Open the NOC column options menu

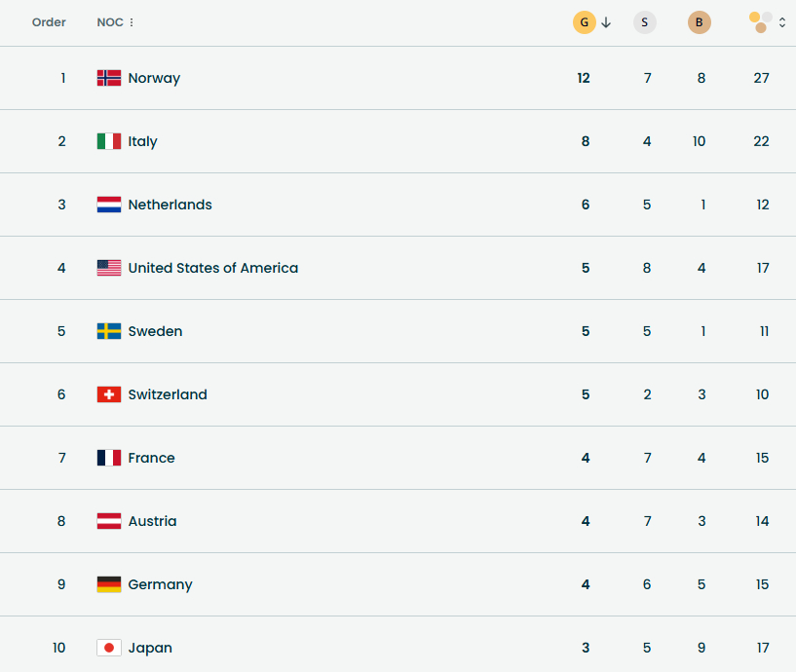132,22
